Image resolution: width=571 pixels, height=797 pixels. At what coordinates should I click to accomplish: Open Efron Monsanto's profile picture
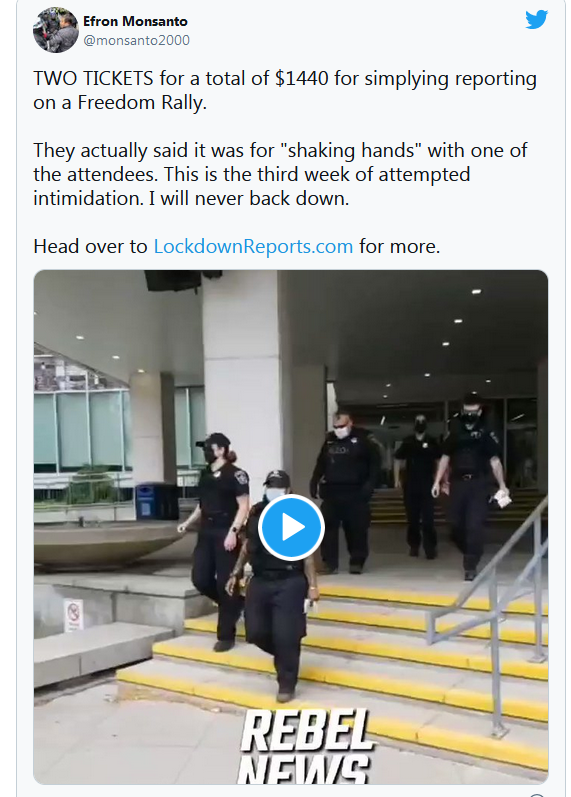[x=56, y=30]
